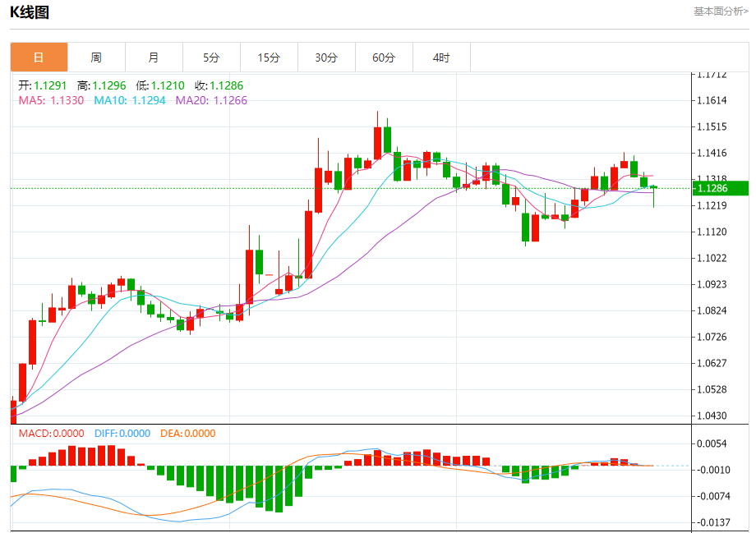Select the 日 daily chart tab
Viewport: 756px width, 533px height.
[x=39, y=57]
